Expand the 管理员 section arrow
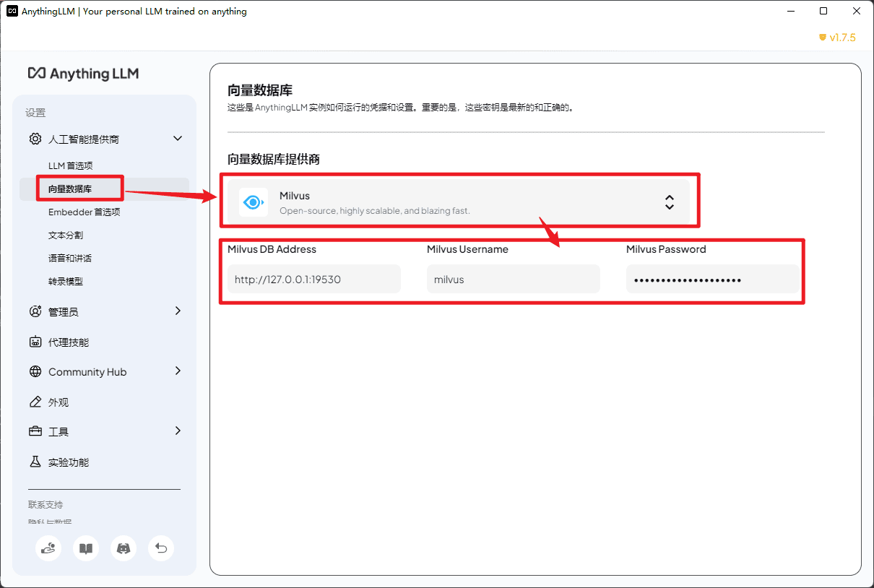874x588 pixels. (x=178, y=311)
